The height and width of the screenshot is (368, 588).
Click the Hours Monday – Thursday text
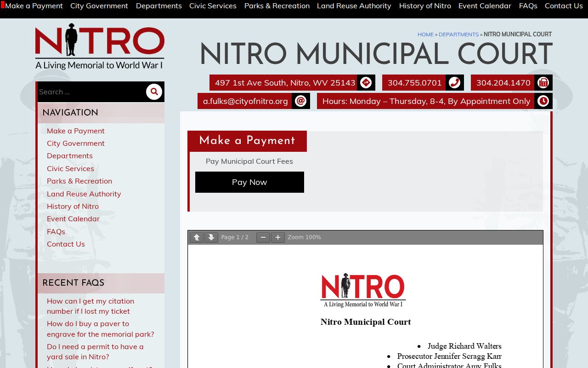coord(426,101)
